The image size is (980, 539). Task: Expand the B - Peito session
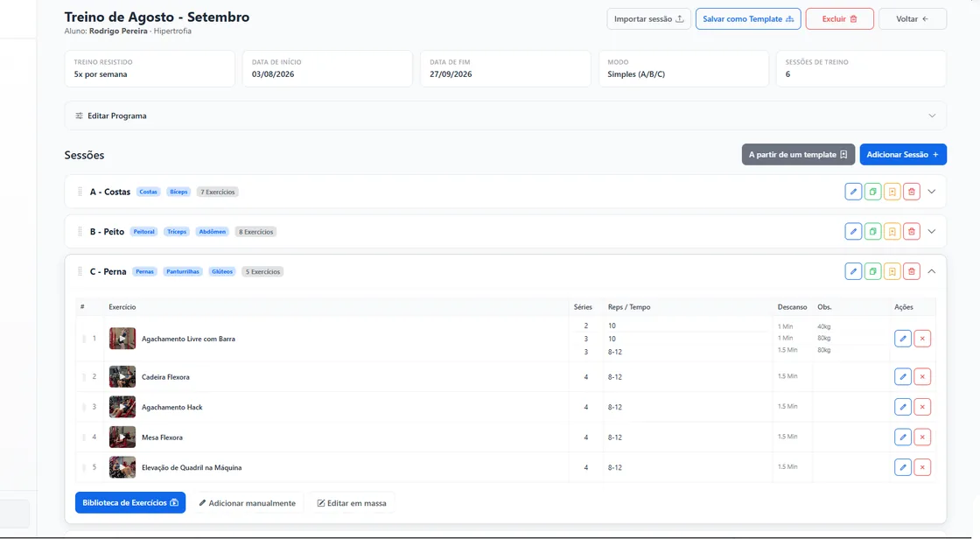pos(931,231)
